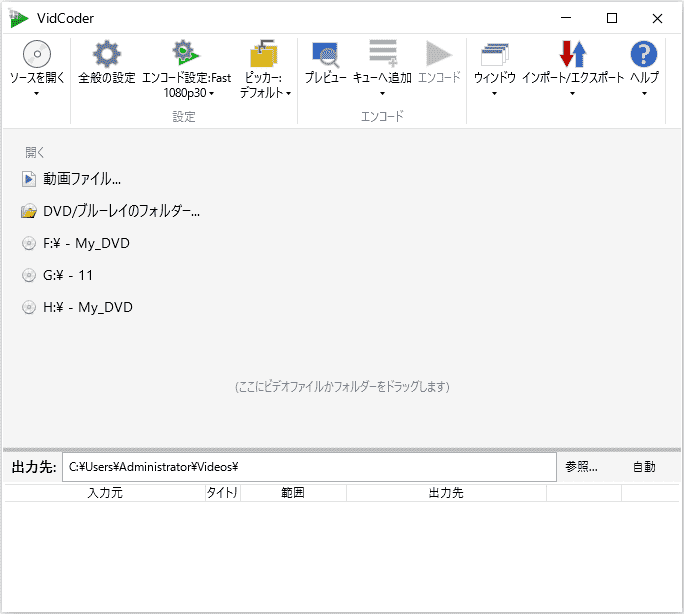
Task: Click the 参照... browse button
Action: (581, 467)
